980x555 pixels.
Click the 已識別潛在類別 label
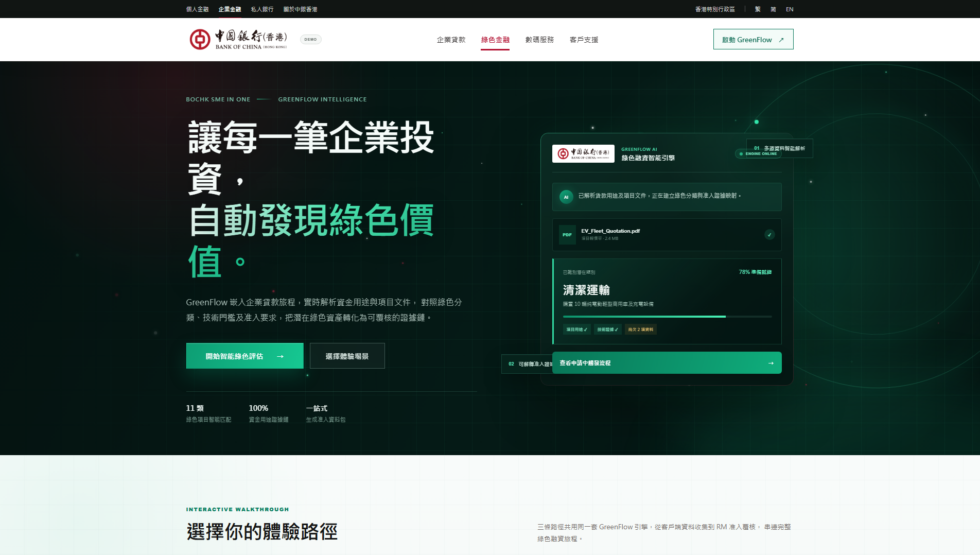click(579, 272)
